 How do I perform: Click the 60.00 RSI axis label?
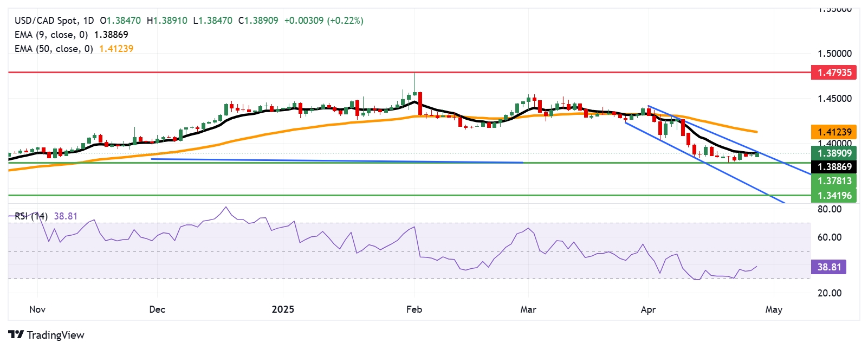(x=829, y=237)
